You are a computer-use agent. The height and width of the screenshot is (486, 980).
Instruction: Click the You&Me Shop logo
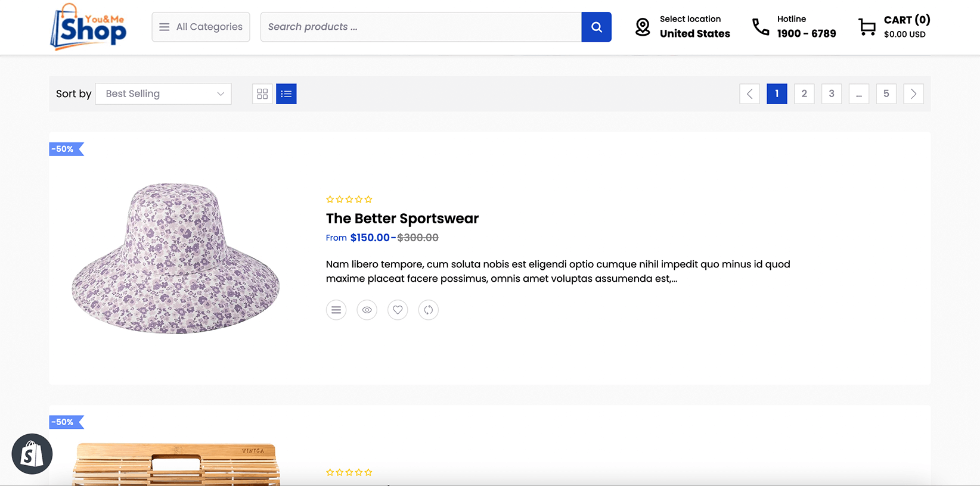tap(88, 27)
